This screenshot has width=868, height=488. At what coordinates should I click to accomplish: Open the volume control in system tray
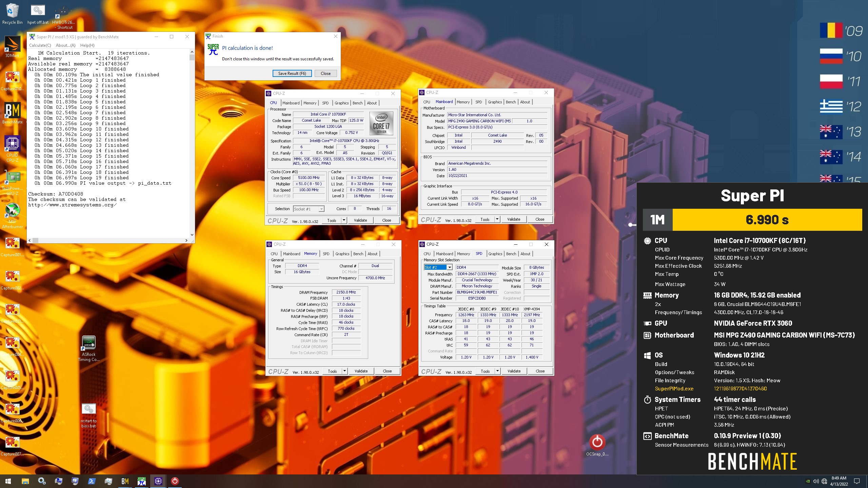point(816,481)
